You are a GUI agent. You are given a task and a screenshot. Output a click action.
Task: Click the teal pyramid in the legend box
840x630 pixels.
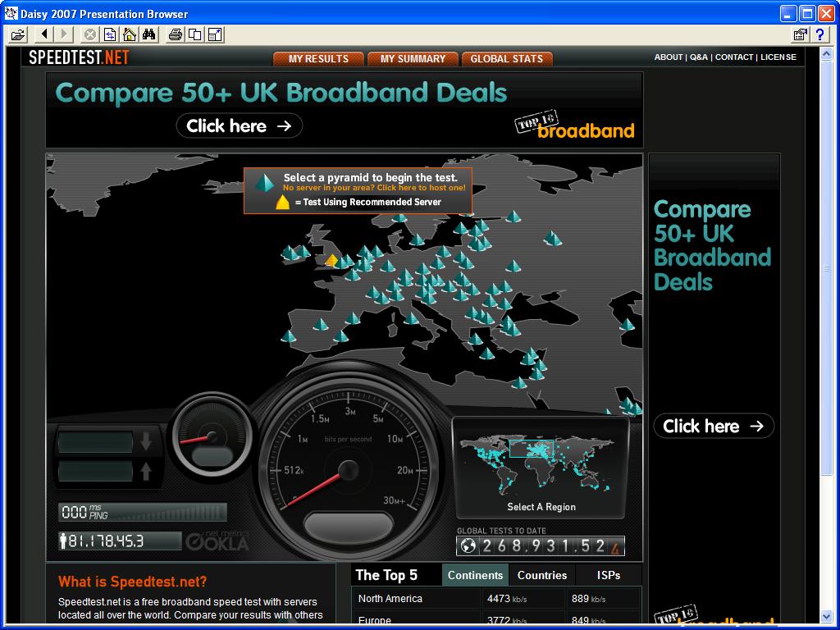coord(263,183)
